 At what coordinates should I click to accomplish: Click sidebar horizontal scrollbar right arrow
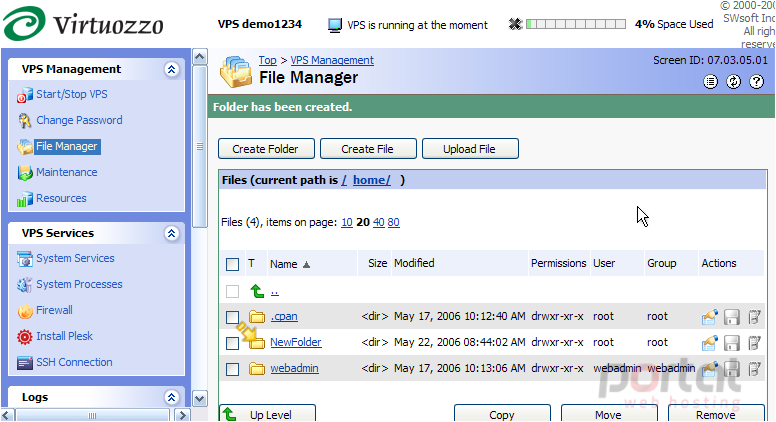coord(183,415)
